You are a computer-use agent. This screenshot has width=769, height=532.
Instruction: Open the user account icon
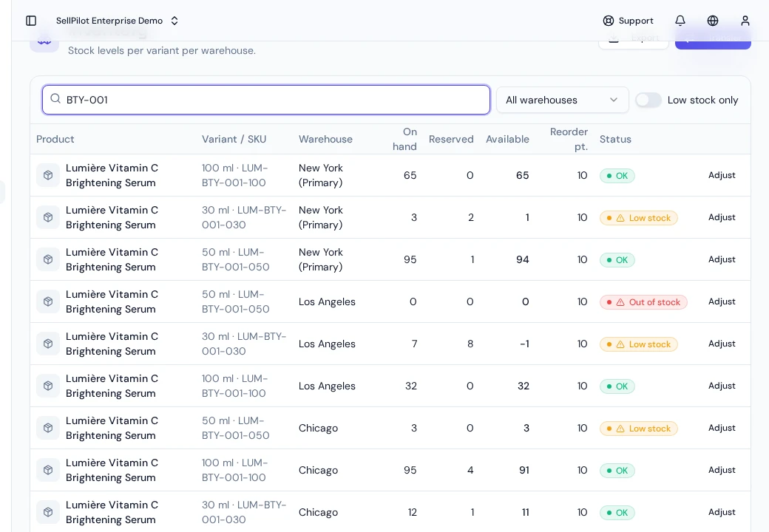click(x=745, y=21)
